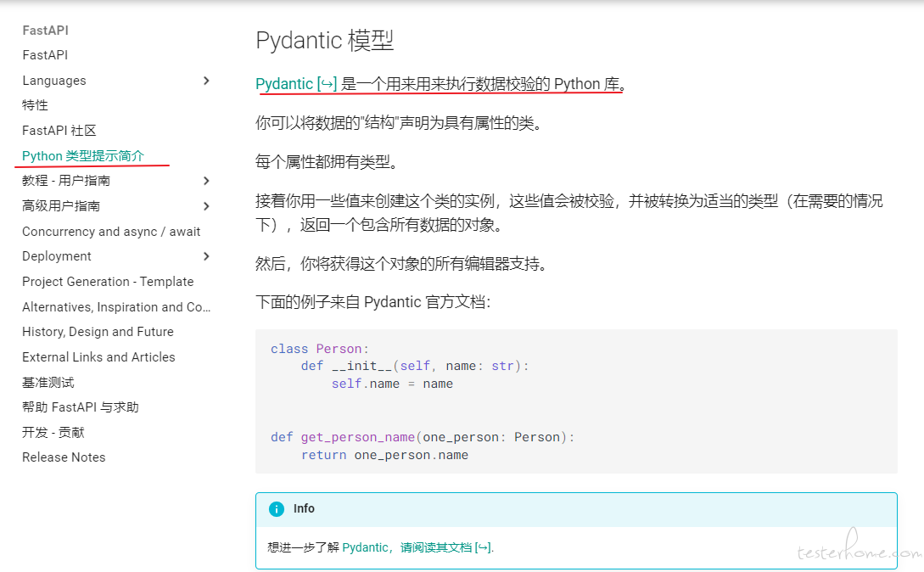Viewport: 924px width, 572px height.
Task: Expand the 教程 - 用户指南 section chevron
Action: (206, 181)
